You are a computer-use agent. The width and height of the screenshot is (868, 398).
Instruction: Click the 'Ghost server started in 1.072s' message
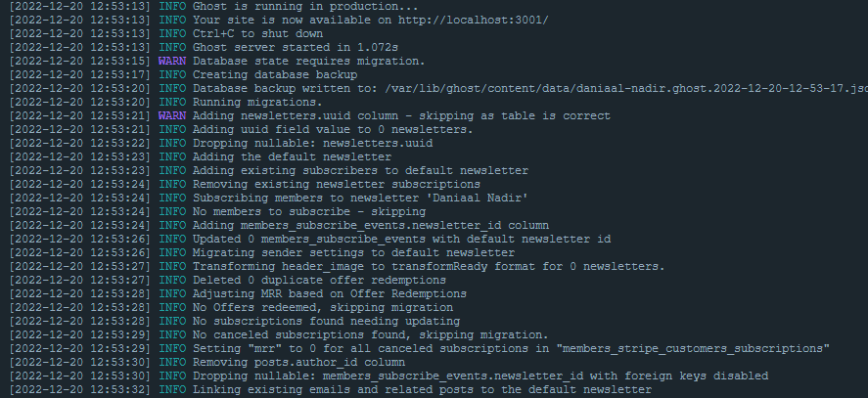(296, 48)
